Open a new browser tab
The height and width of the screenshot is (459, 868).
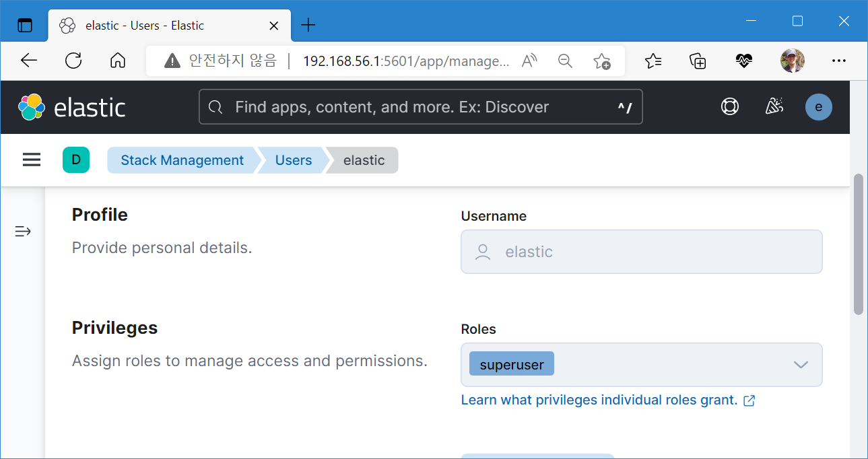coord(308,26)
